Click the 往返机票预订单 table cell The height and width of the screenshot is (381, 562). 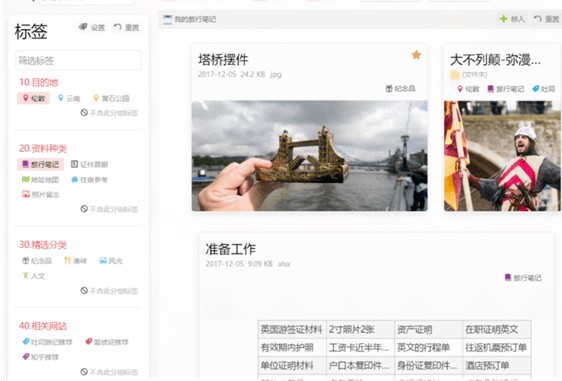click(x=497, y=347)
